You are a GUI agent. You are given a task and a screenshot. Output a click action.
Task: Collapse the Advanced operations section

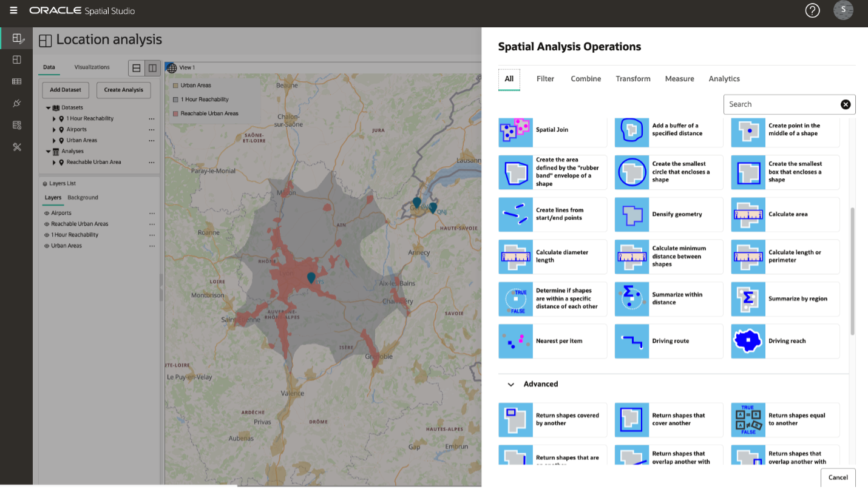point(510,384)
